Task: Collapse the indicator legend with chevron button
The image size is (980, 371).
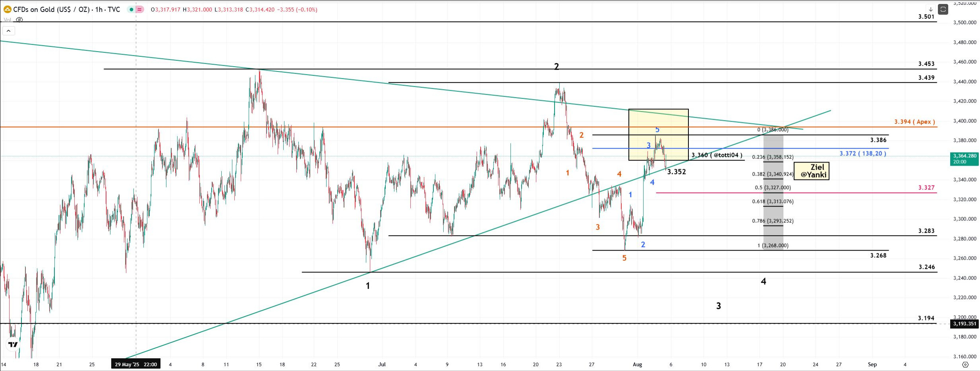Action: coord(8,31)
